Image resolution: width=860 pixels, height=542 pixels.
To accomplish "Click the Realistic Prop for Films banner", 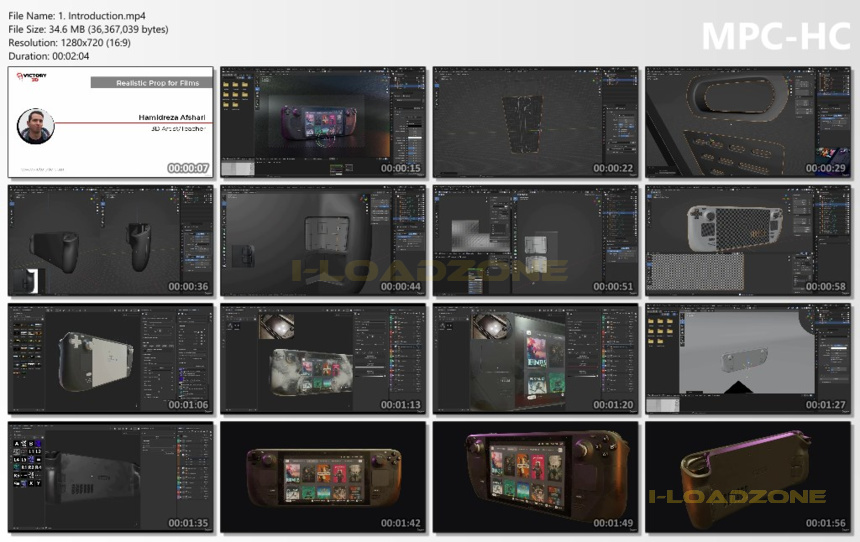I will [x=152, y=83].
